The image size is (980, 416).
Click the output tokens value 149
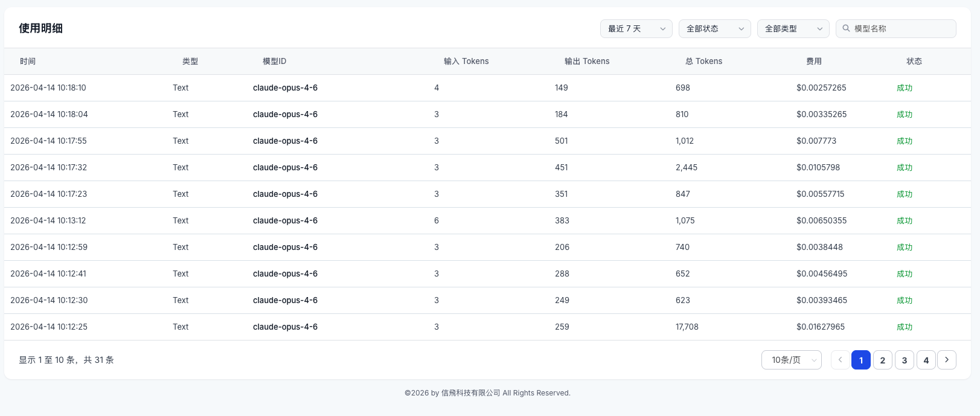click(x=562, y=88)
